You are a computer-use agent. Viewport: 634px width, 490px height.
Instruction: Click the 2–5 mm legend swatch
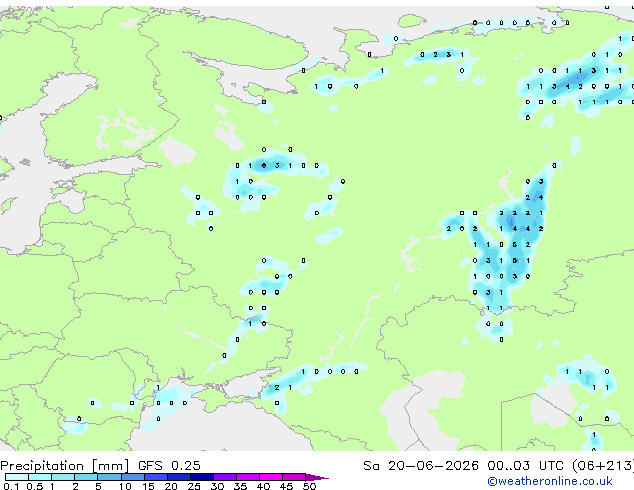86,477
